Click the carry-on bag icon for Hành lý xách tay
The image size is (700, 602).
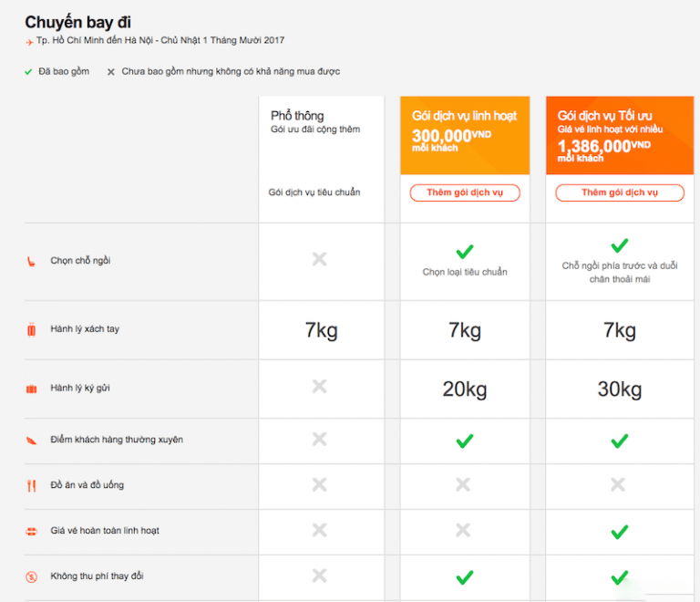tap(31, 329)
